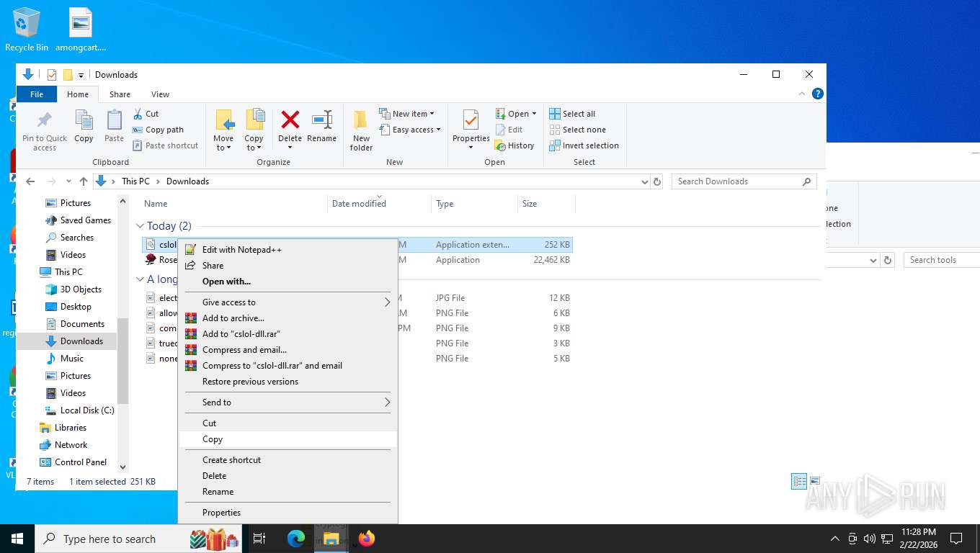Choose Create shortcut in context menu

(288, 460)
